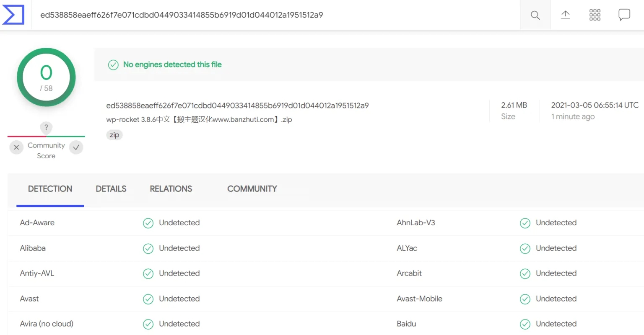Click the detection score circle gauge
The image size is (644, 335).
(46, 77)
